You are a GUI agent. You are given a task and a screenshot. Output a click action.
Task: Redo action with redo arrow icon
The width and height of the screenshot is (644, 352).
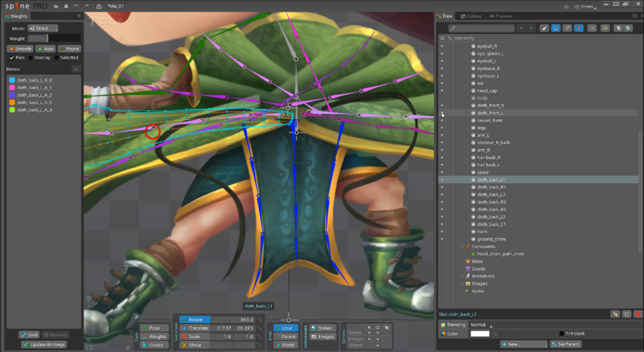[87, 6]
